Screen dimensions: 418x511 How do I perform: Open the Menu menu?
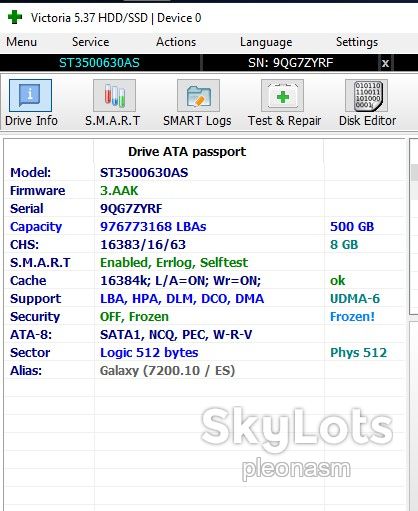click(21, 42)
